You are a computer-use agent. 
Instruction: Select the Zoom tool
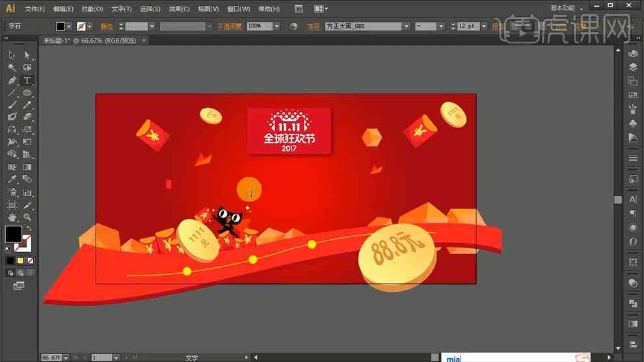coord(27,217)
